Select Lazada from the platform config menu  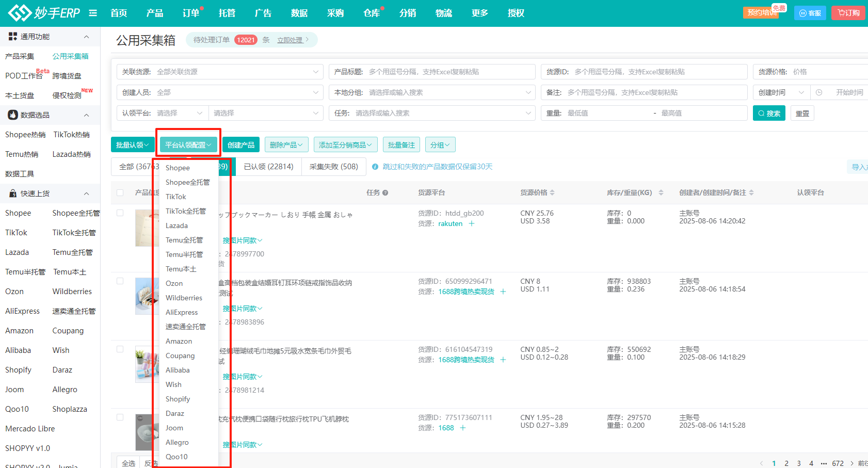pyautogui.click(x=176, y=225)
